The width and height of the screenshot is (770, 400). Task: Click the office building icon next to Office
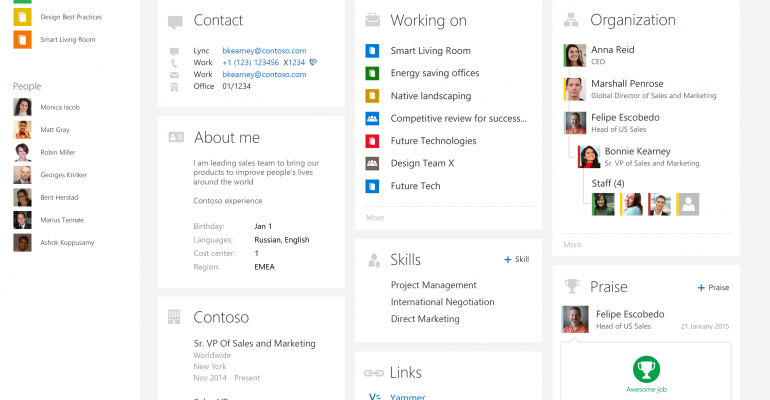tap(174, 87)
